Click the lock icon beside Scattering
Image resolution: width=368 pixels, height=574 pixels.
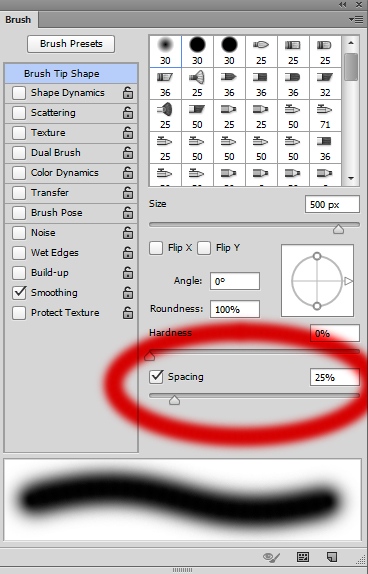(x=128, y=113)
